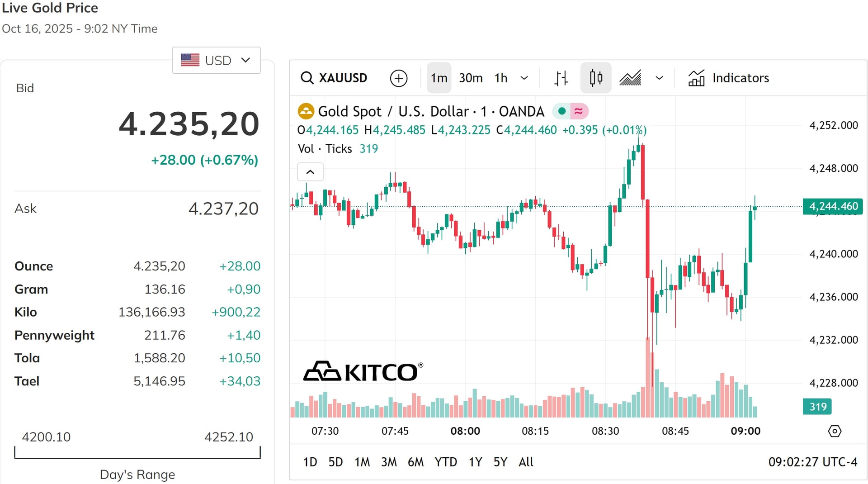The image size is (868, 484).
Task: Click the Kitco logo on chart
Action: pos(363,371)
